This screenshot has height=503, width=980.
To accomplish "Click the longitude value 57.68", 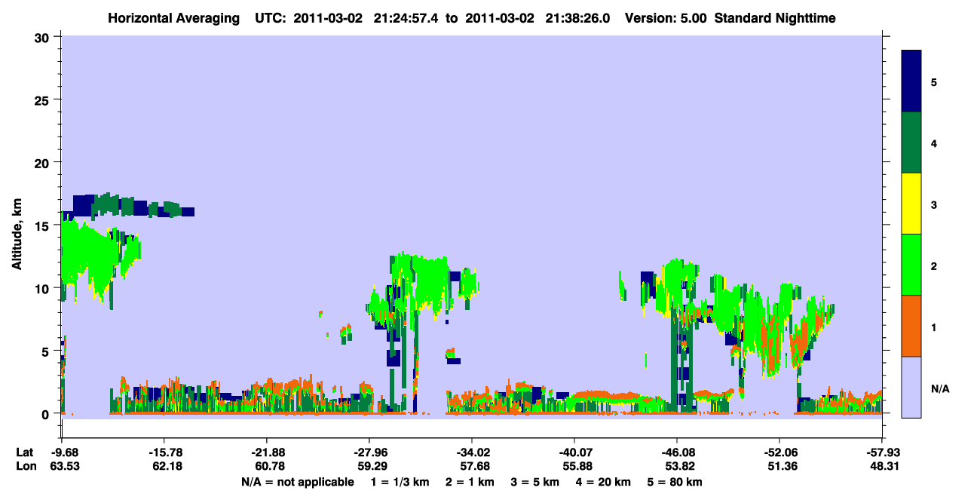I will (474, 467).
